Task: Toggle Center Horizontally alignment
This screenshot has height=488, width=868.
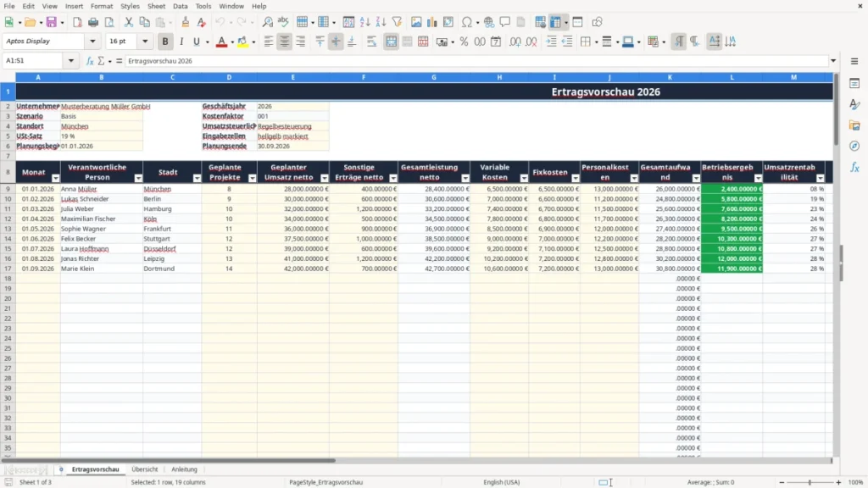Action: coord(285,42)
